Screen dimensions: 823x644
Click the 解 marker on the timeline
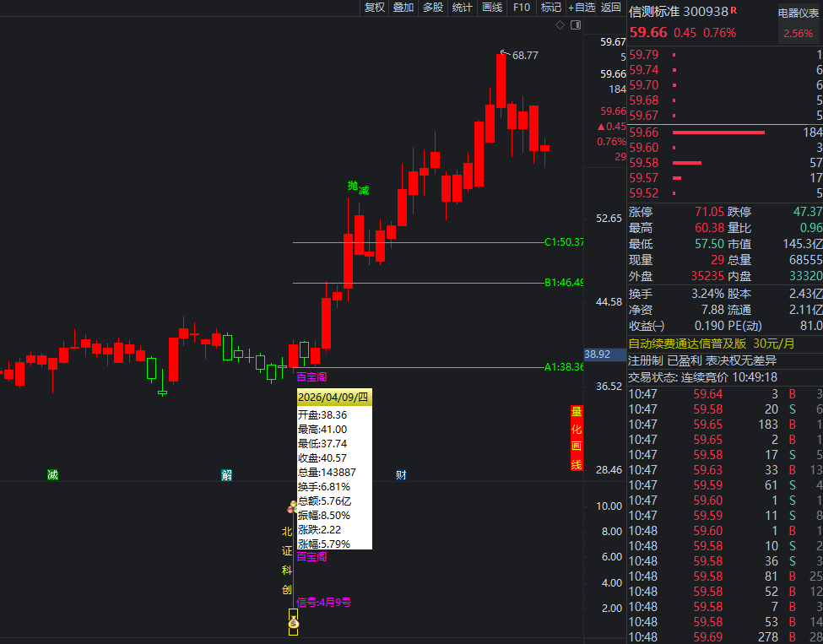click(226, 475)
